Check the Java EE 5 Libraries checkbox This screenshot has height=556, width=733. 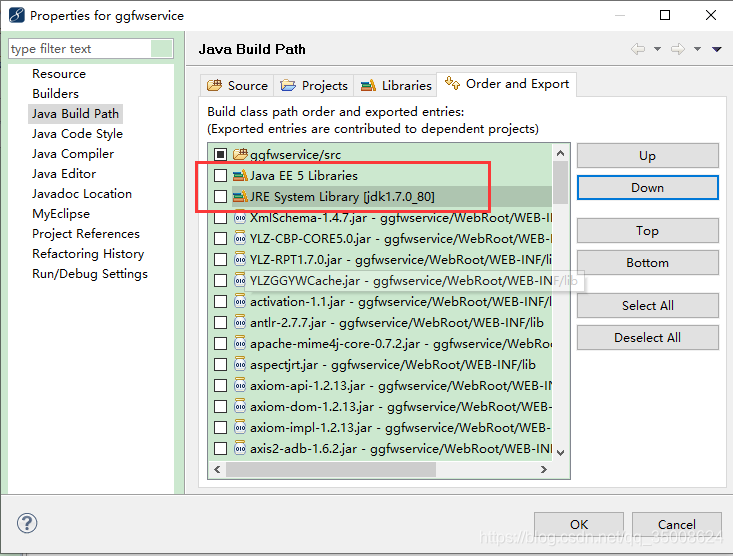[x=220, y=175]
